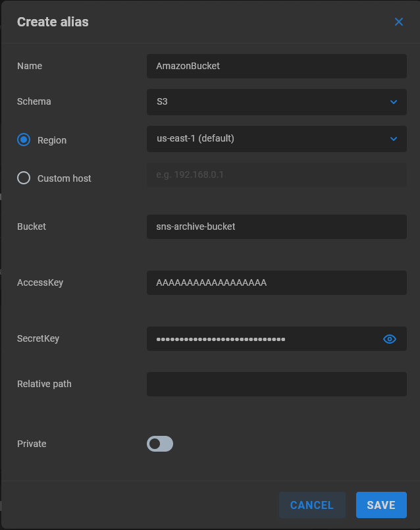Enable the Private toggle switch
Screen dimensions: 420x530
pos(160,444)
